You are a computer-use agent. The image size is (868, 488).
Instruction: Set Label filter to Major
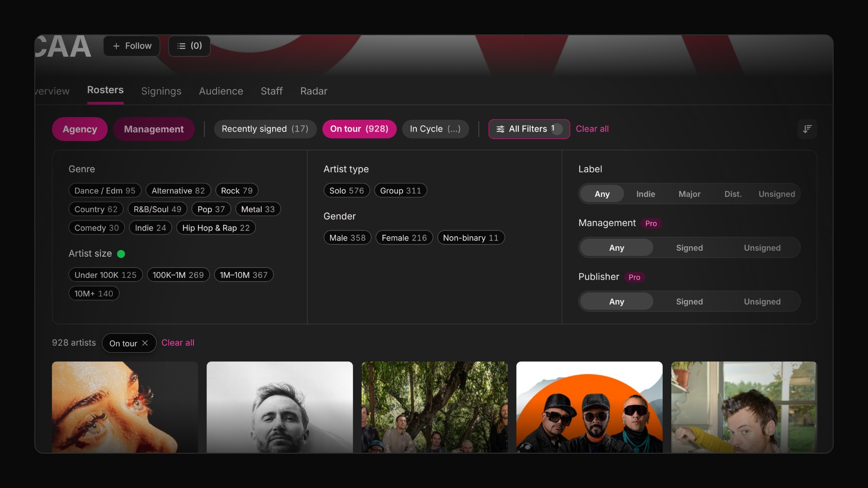tap(689, 194)
